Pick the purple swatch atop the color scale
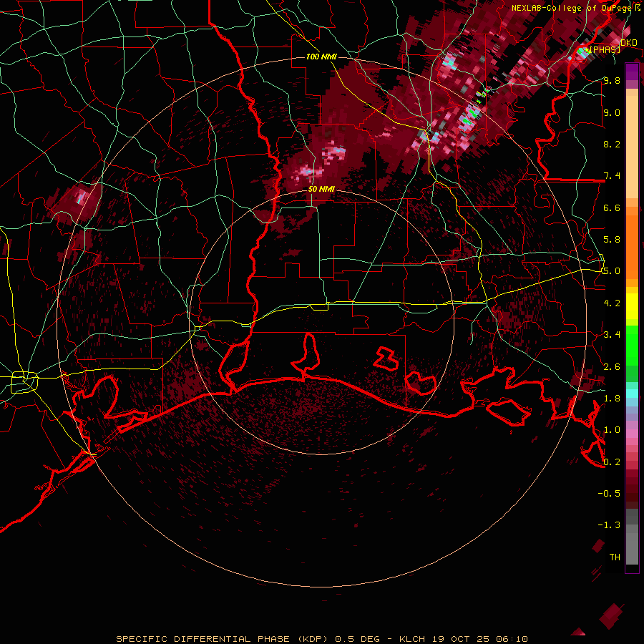The image size is (644, 644). 632,72
